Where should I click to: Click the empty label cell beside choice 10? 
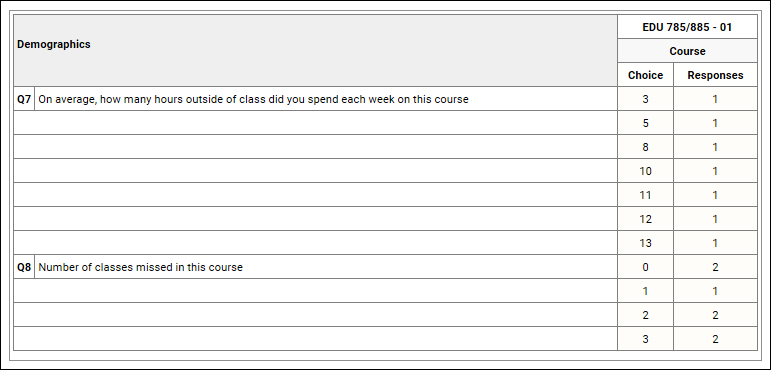click(x=315, y=171)
